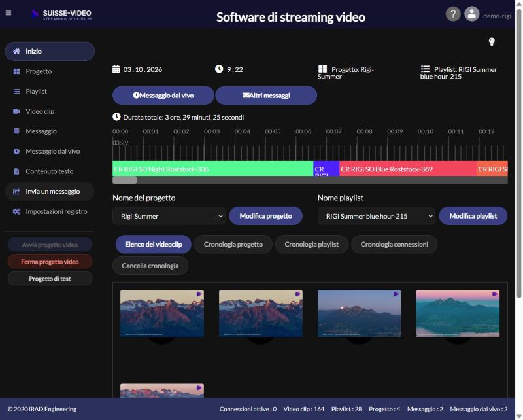Click Modifica playlist button

coord(473,216)
